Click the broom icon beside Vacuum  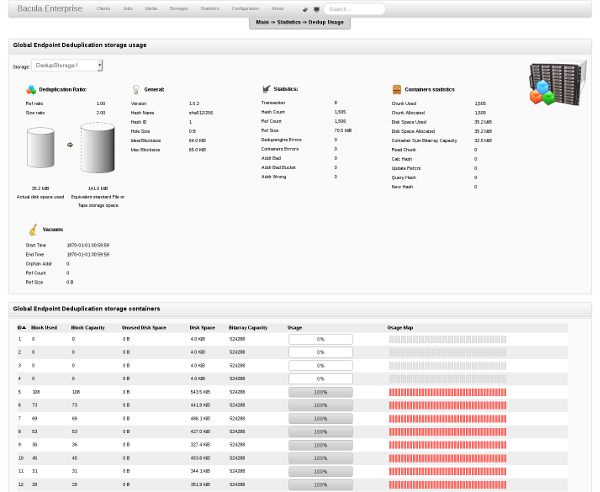[33, 229]
